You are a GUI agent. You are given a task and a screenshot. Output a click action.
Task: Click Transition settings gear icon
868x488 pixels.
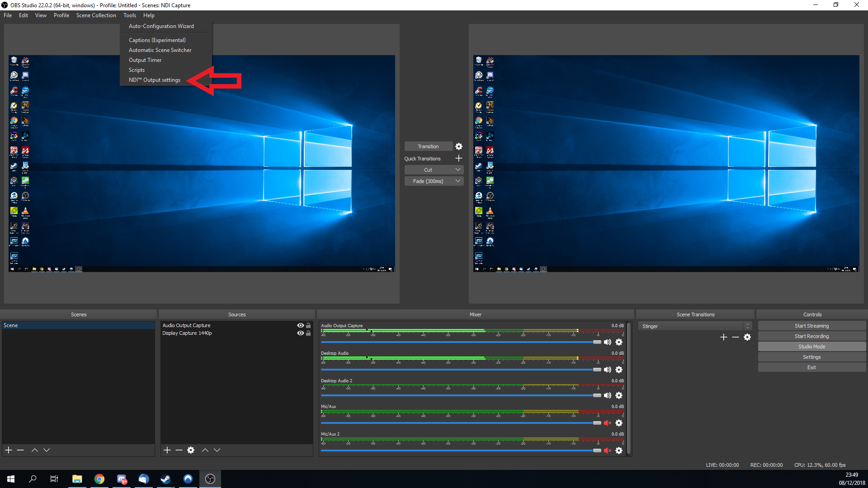(459, 146)
